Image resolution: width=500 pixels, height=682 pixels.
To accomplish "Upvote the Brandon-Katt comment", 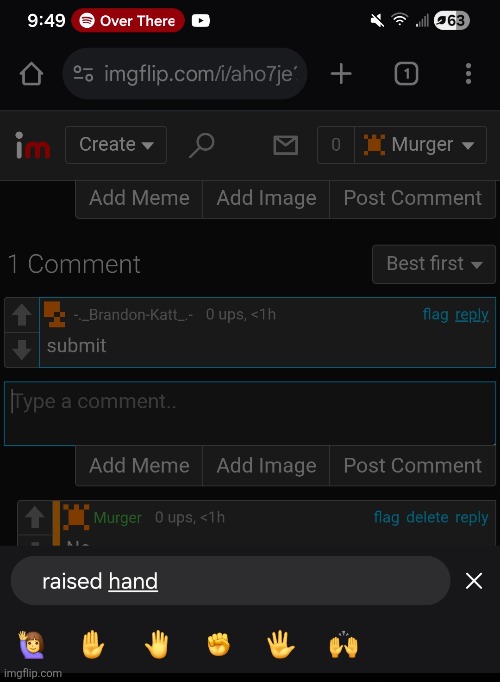I will pos(21,314).
